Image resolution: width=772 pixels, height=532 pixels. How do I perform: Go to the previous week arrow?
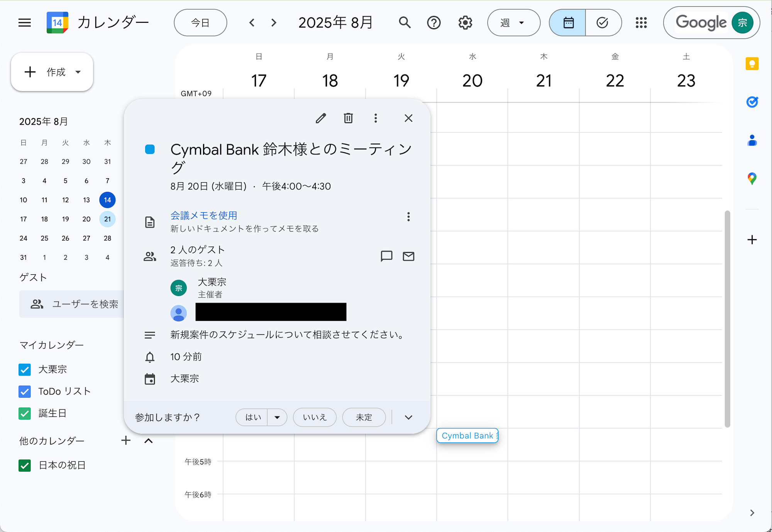(252, 23)
